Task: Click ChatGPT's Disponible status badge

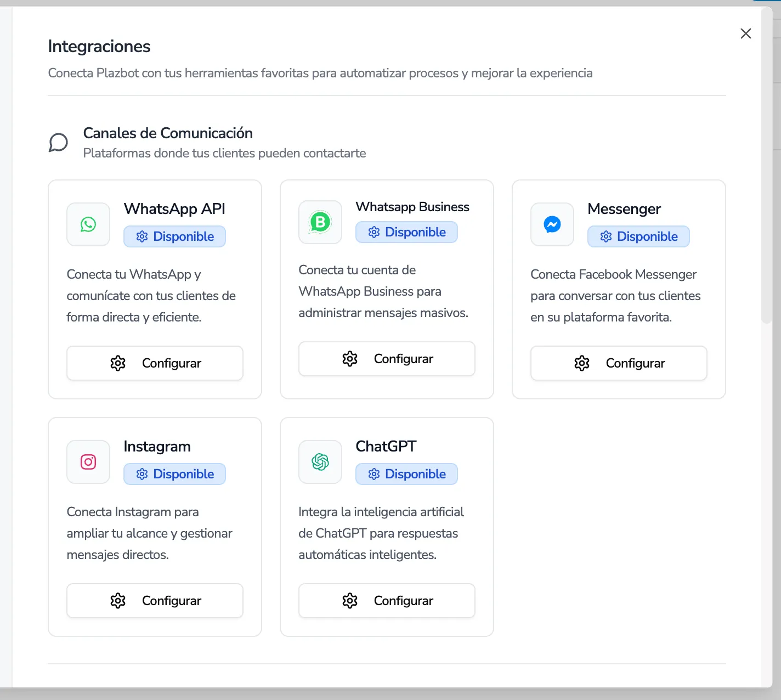Action: point(406,474)
